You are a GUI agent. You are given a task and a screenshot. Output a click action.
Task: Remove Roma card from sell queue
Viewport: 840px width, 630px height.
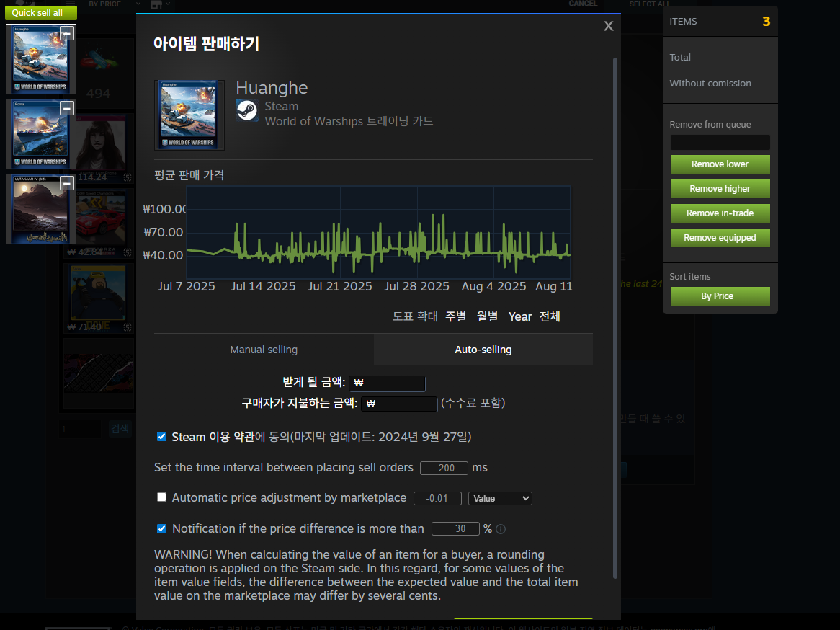coord(67,109)
